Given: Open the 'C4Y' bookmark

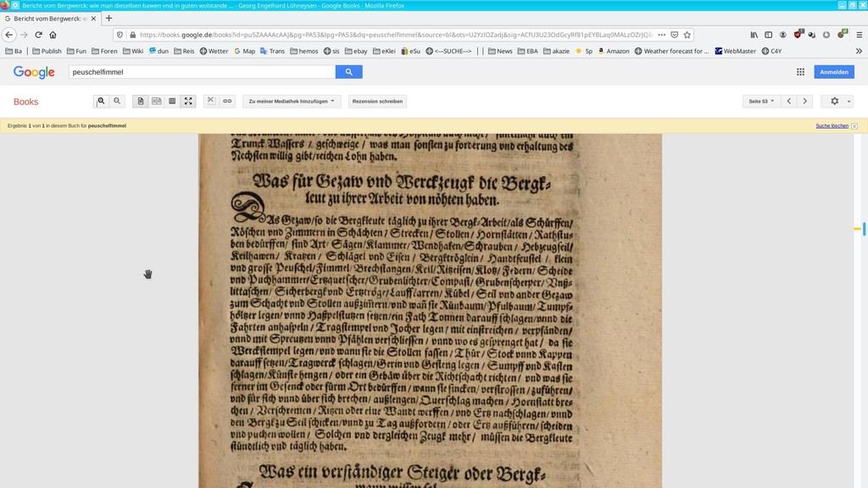Looking at the screenshot, I should tap(771, 51).
